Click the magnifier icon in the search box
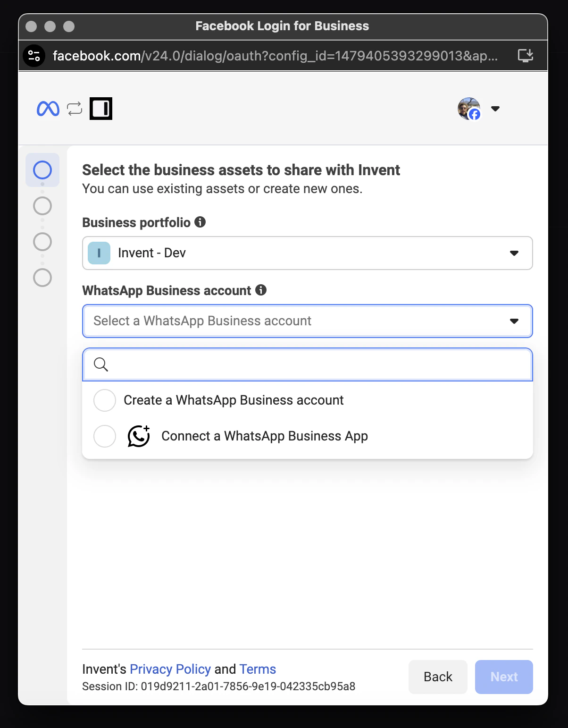The height and width of the screenshot is (728, 568). pyautogui.click(x=100, y=364)
